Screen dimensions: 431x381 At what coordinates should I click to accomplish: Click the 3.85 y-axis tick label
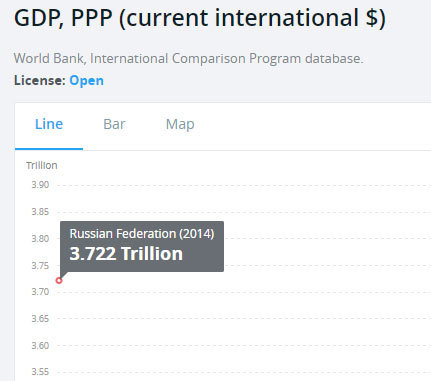[40, 212]
